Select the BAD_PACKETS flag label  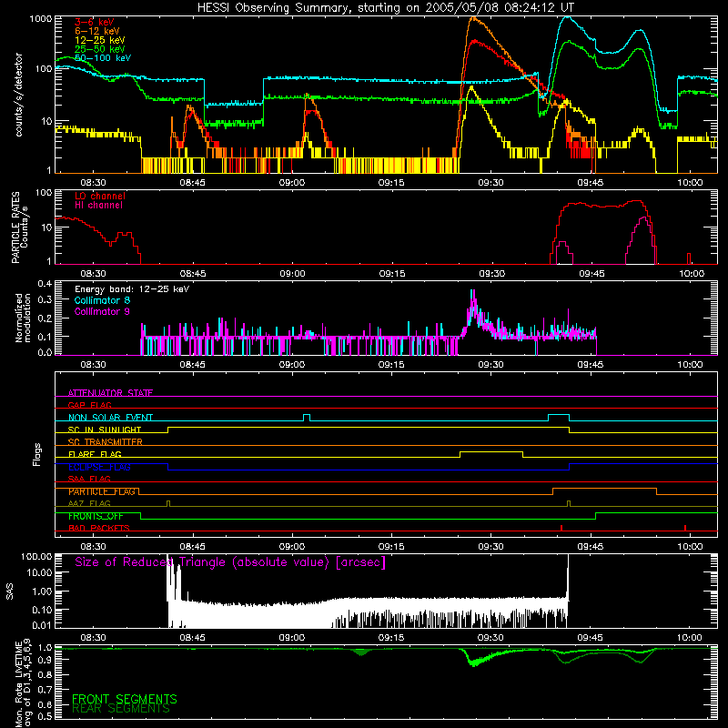(99, 528)
